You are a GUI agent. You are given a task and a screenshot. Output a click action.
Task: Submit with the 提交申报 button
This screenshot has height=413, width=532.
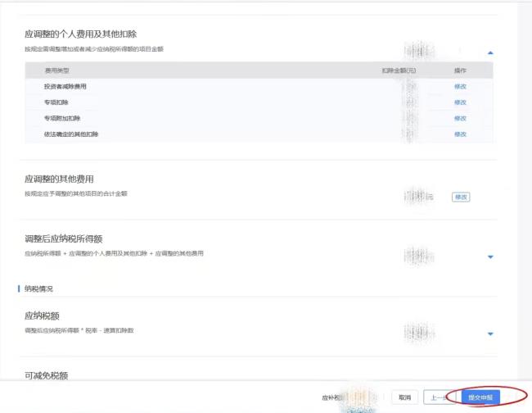480,397
